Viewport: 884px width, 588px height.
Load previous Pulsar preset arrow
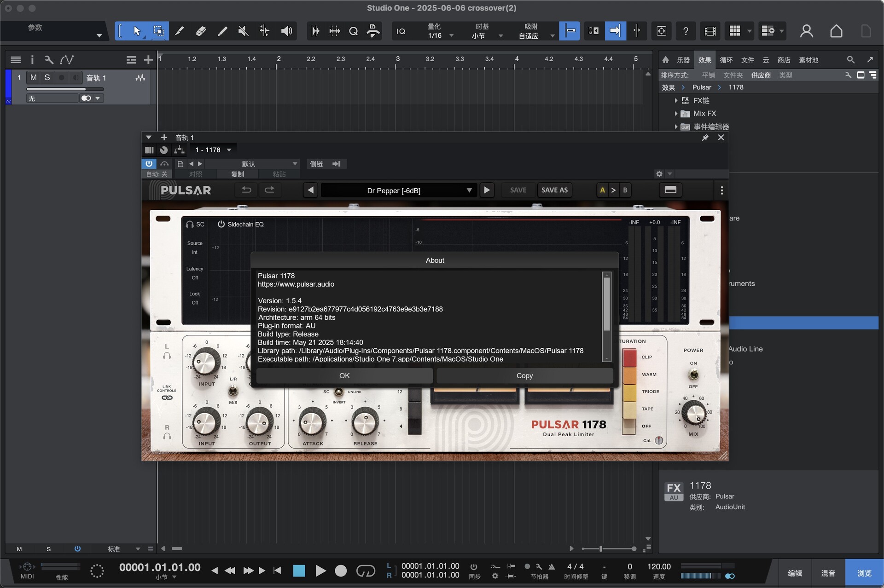tap(310, 190)
